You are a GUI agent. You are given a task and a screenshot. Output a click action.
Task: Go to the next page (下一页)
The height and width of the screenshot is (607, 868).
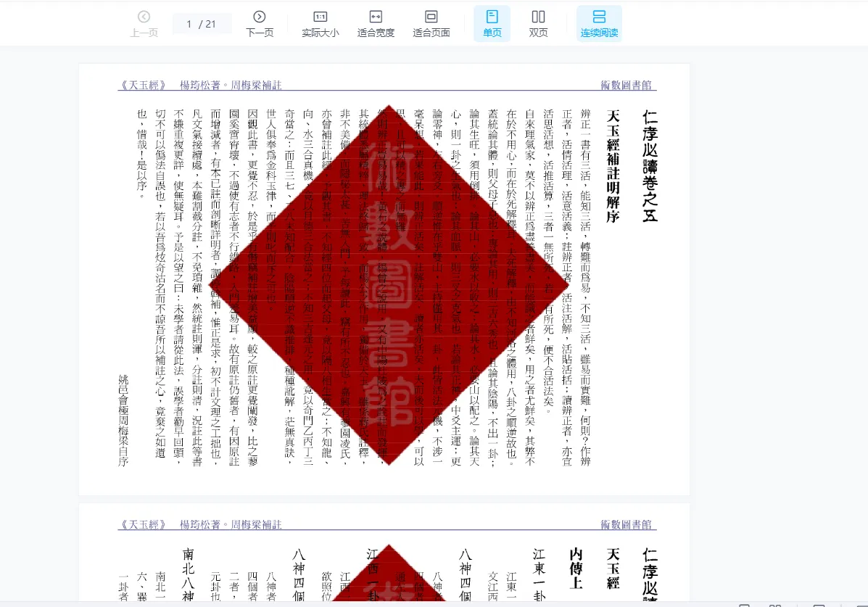(x=260, y=24)
